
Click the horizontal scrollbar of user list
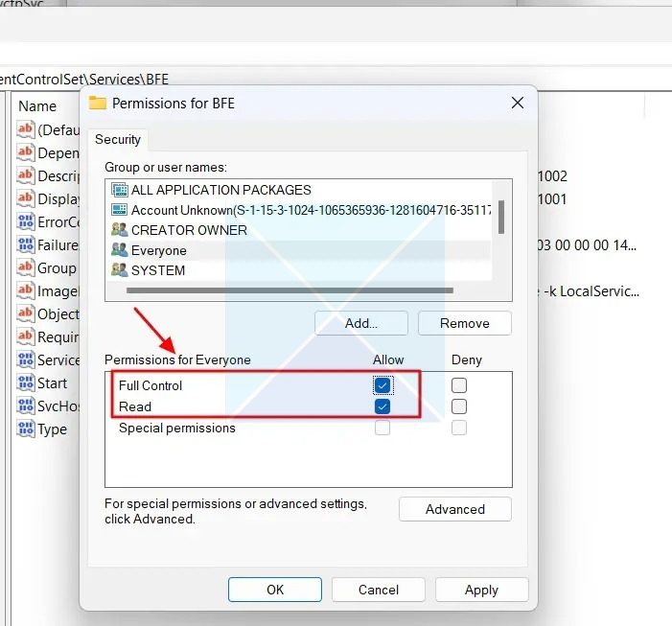pyautogui.click(x=290, y=290)
